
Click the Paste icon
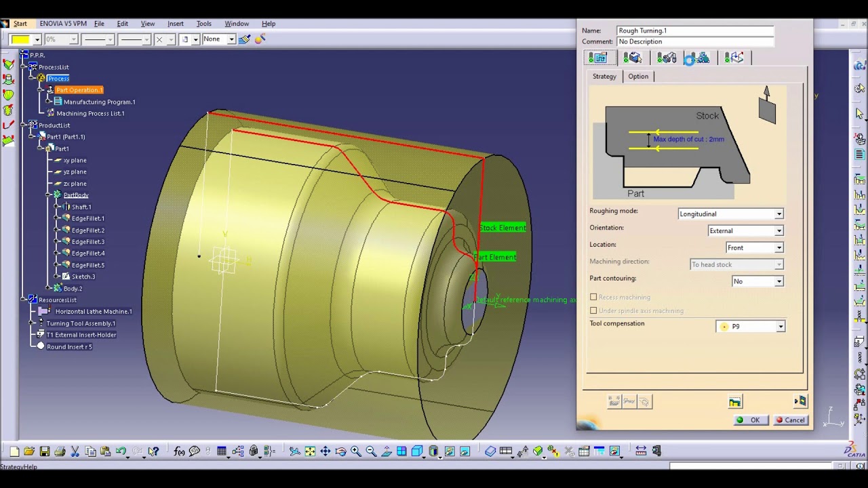[x=105, y=451]
